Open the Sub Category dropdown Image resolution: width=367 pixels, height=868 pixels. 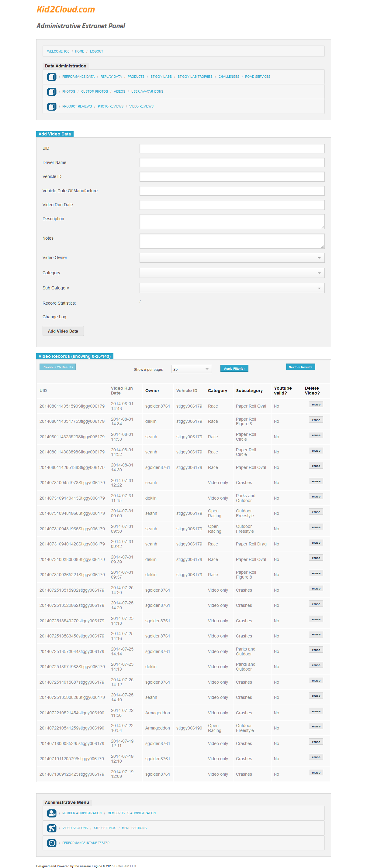[232, 288]
